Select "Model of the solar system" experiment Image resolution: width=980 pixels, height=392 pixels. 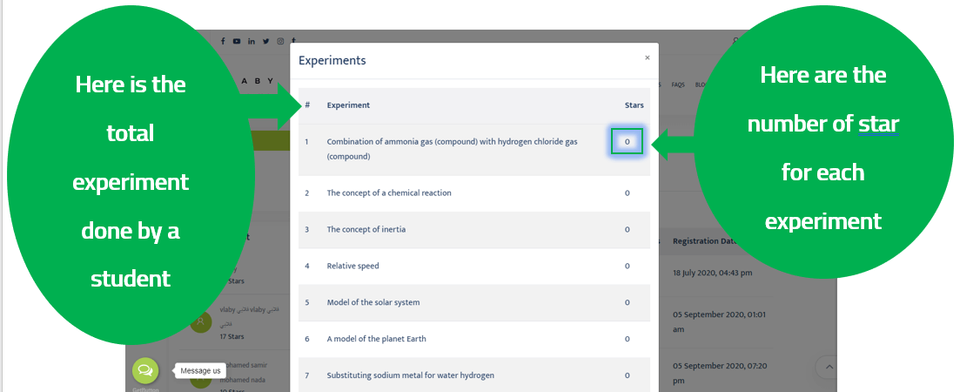[373, 302]
